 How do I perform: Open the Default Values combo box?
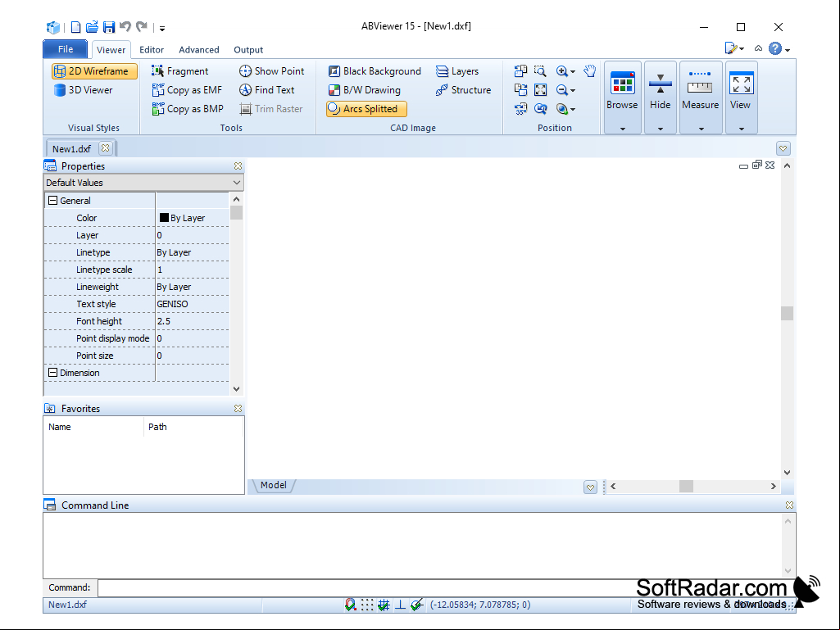[x=143, y=183]
